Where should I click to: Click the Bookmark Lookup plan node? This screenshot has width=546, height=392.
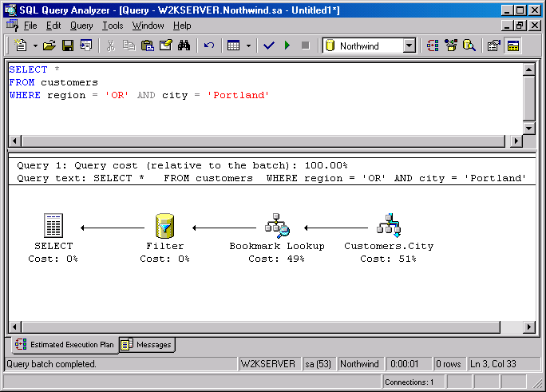[x=277, y=227]
